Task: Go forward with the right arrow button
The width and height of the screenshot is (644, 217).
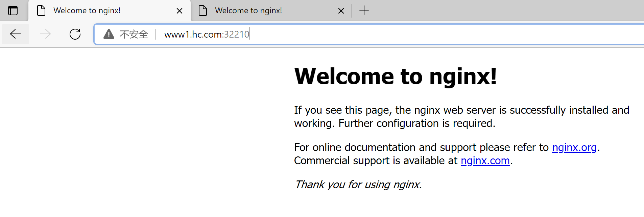Action: tap(45, 34)
